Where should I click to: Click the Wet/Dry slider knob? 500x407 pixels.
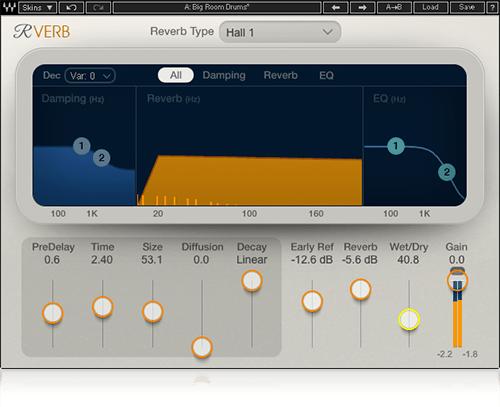point(409,319)
